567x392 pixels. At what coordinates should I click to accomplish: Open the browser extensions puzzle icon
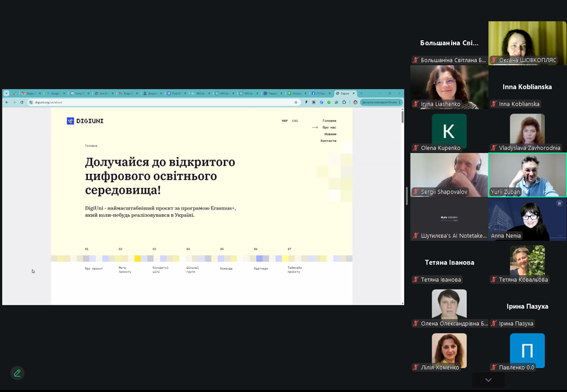pyautogui.click(x=344, y=102)
